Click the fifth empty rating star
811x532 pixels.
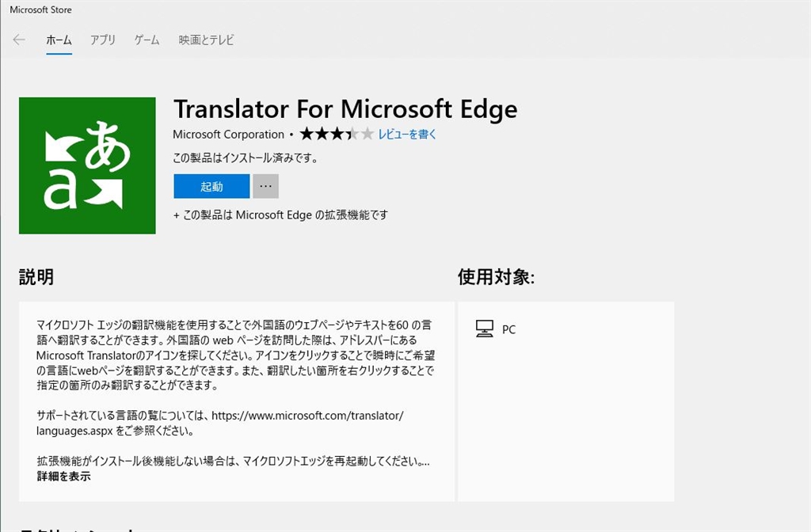tap(367, 134)
